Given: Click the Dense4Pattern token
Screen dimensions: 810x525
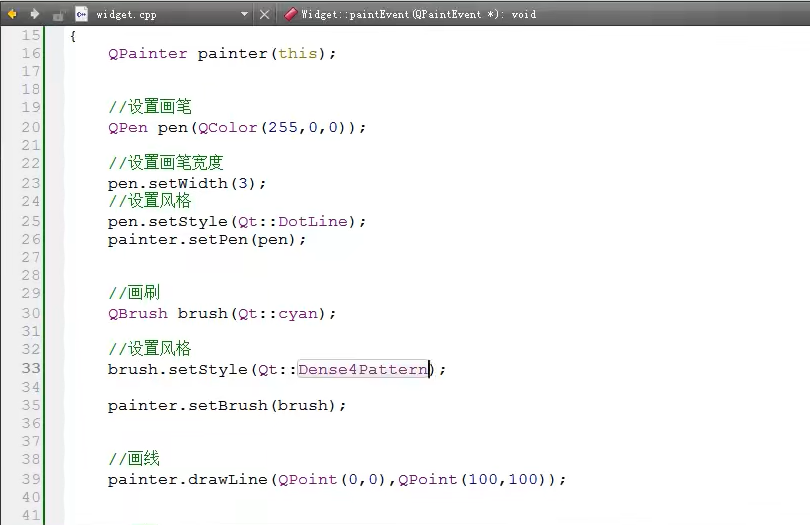Looking at the screenshot, I should (x=363, y=369).
